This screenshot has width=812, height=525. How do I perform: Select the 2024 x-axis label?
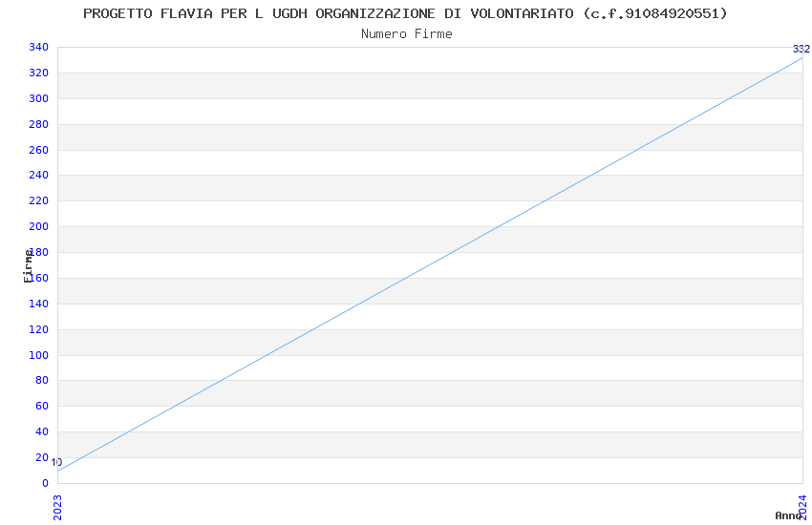tap(803, 508)
